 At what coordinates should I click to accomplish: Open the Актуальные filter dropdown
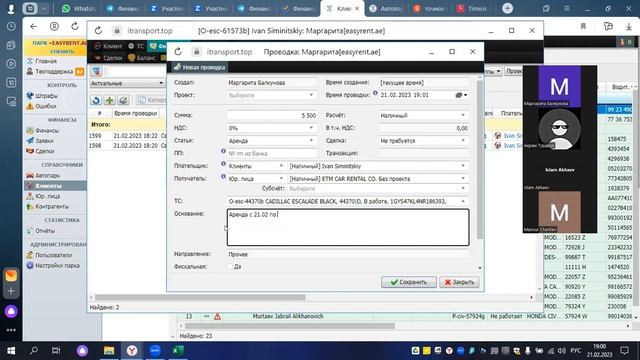point(127,83)
